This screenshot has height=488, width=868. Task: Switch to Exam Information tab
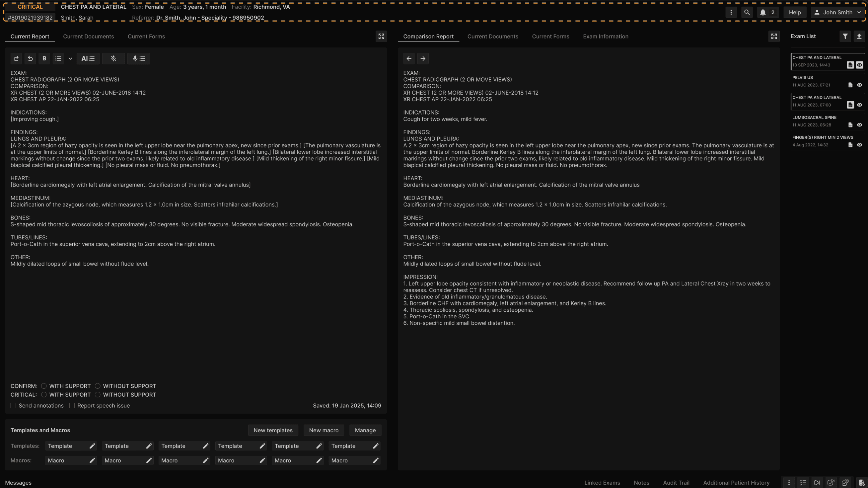(x=606, y=37)
